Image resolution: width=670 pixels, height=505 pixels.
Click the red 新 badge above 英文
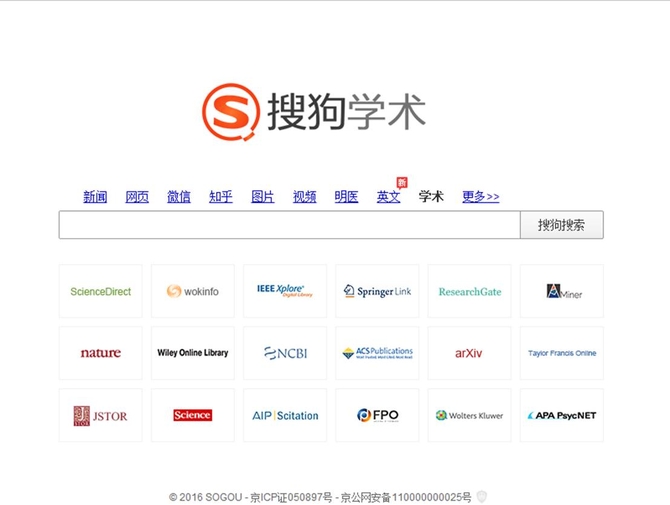pyautogui.click(x=402, y=183)
